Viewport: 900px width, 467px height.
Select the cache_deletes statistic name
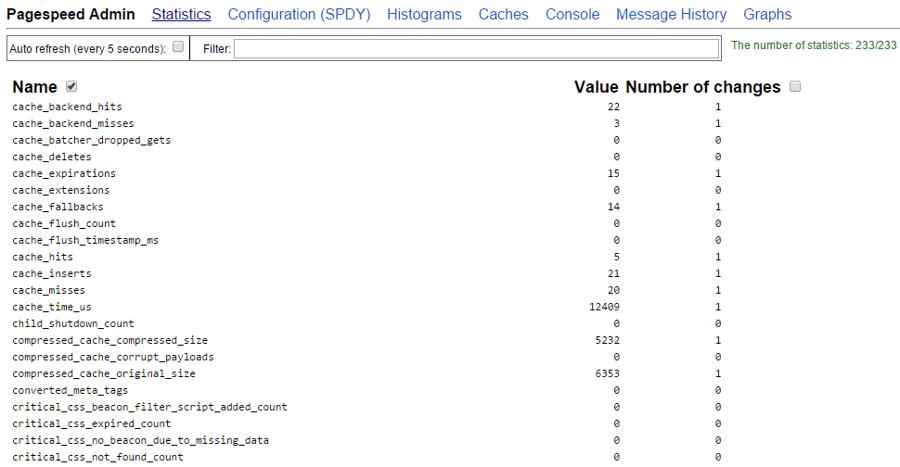(x=52, y=157)
